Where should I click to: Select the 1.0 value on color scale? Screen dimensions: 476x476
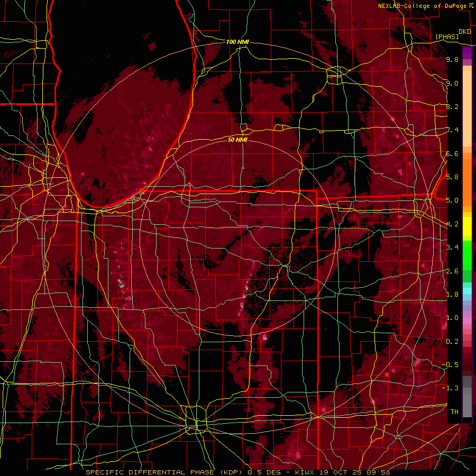[452, 318]
